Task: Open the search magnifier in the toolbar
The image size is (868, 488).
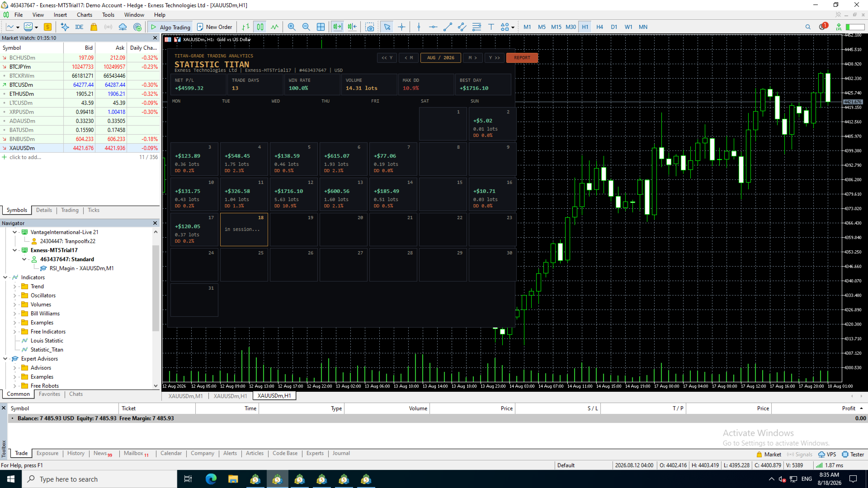Action: [808, 27]
